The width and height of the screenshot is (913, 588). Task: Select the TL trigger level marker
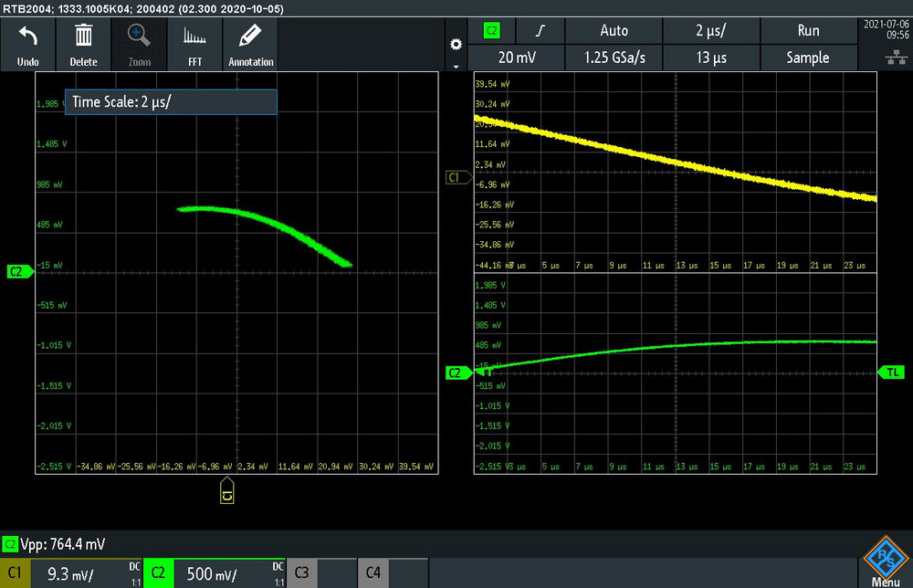click(891, 372)
